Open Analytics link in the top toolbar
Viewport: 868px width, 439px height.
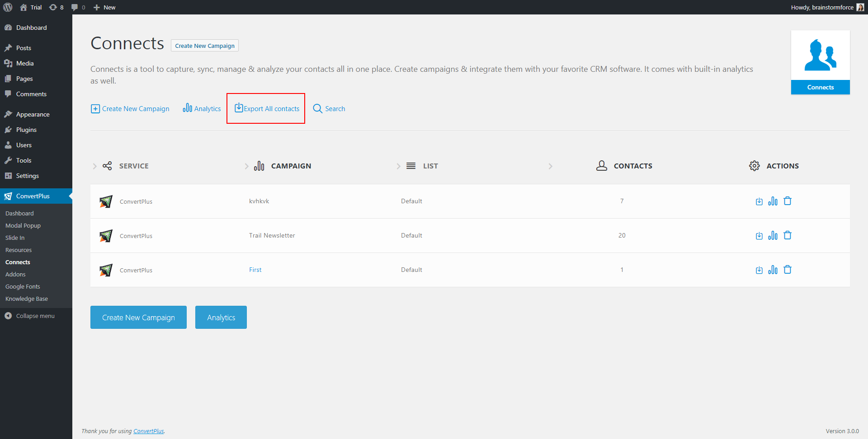[202, 108]
